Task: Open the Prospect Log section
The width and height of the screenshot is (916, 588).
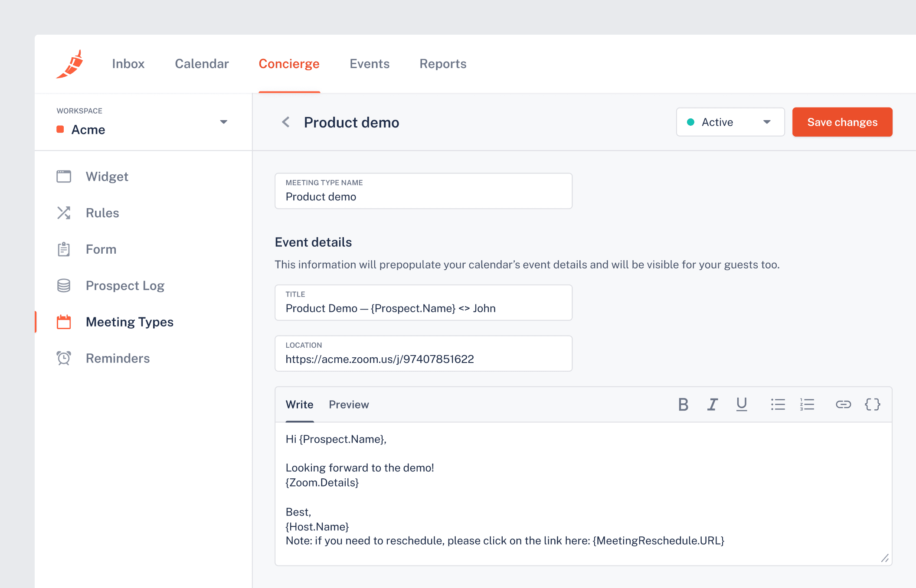Action: pos(125,286)
